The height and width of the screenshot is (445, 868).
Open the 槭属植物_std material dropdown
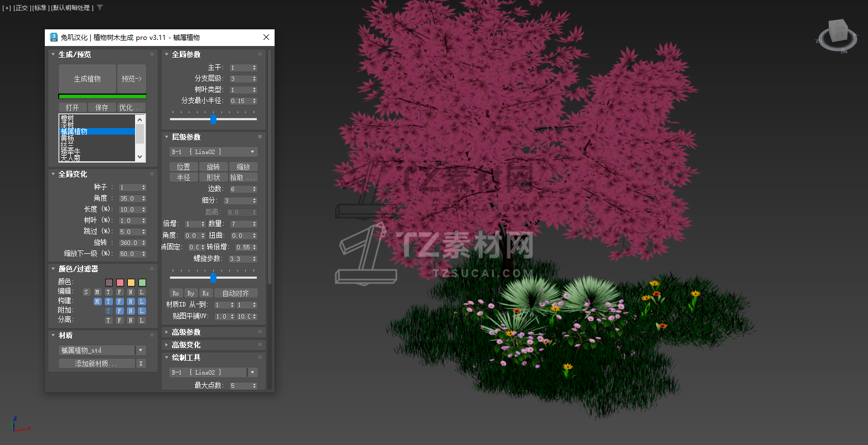[x=141, y=350]
